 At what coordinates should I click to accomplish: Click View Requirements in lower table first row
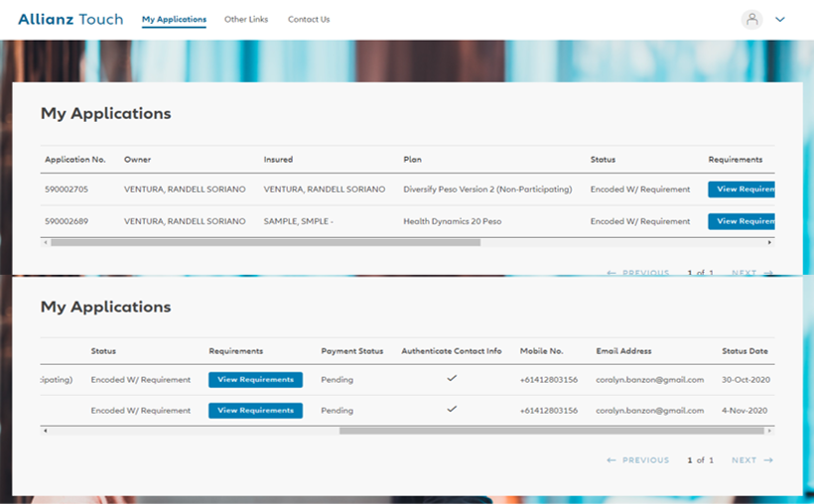click(x=255, y=379)
